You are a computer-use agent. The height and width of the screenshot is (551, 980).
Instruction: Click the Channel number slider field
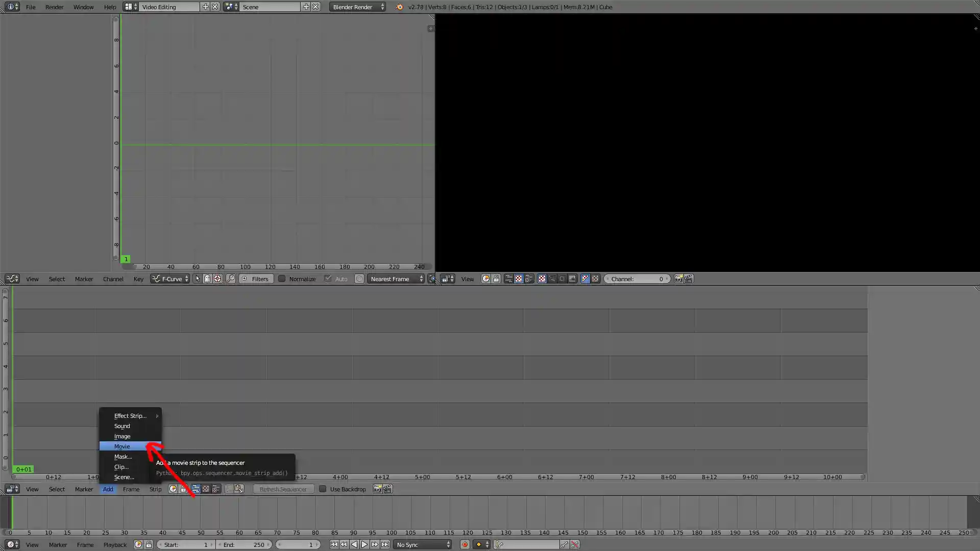pyautogui.click(x=636, y=279)
